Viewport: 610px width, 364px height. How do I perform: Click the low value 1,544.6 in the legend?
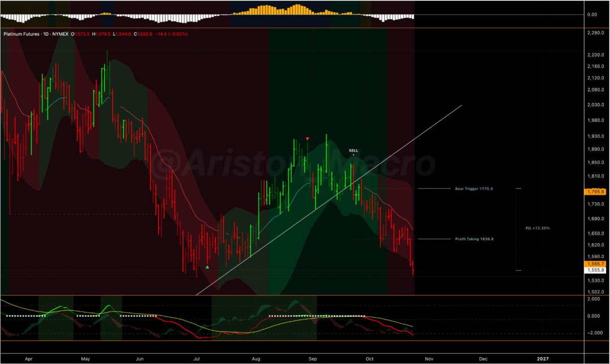pos(124,34)
